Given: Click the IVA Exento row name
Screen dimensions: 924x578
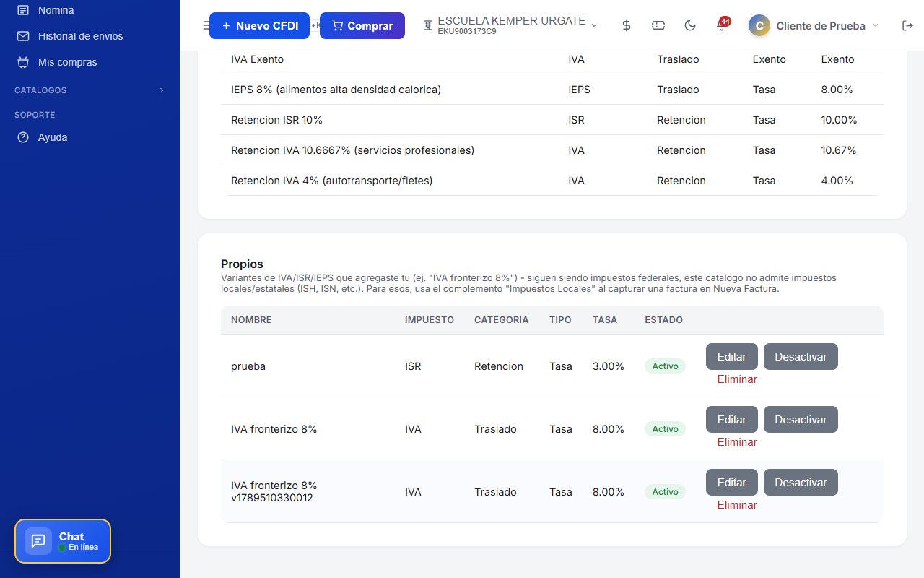Looking at the screenshot, I should click(x=257, y=59).
